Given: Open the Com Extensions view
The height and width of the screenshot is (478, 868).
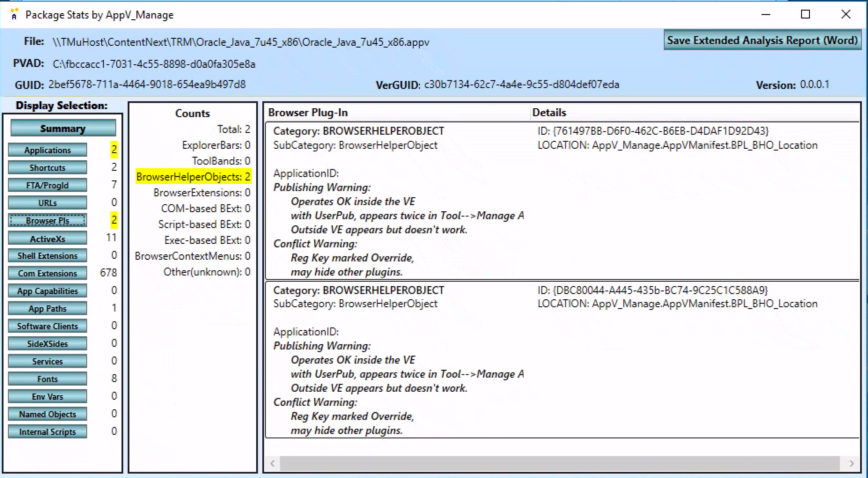Looking at the screenshot, I should point(48,273).
